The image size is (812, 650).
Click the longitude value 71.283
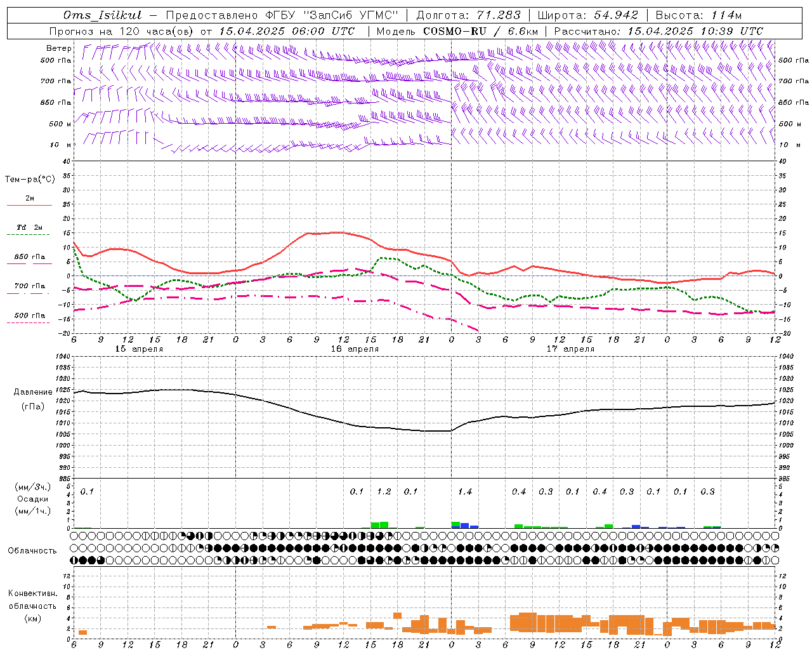pyautogui.click(x=500, y=15)
